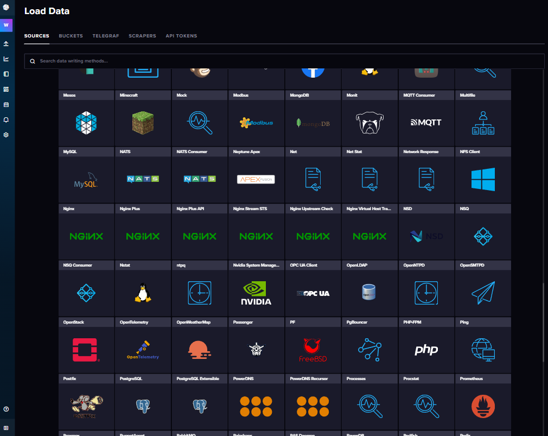Open the PostgreSQL source tile
Screen dimensions: 548x436
tap(143, 402)
